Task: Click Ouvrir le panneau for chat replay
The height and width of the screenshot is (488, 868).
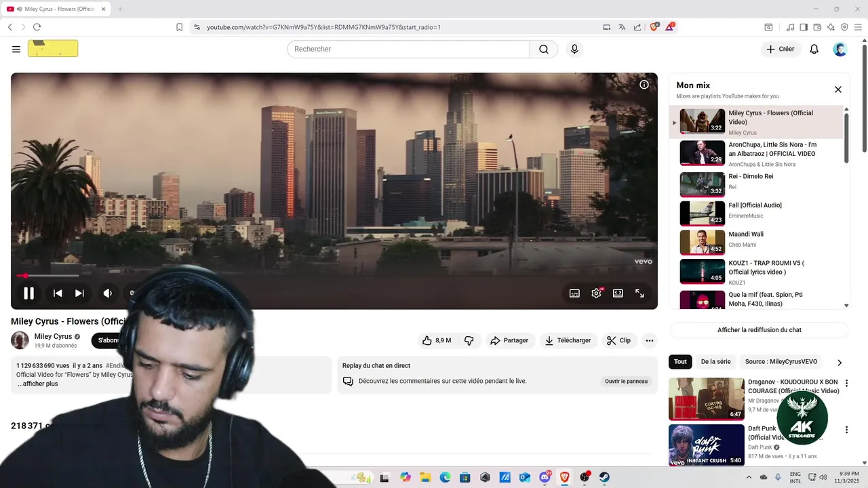Action: [626, 381]
